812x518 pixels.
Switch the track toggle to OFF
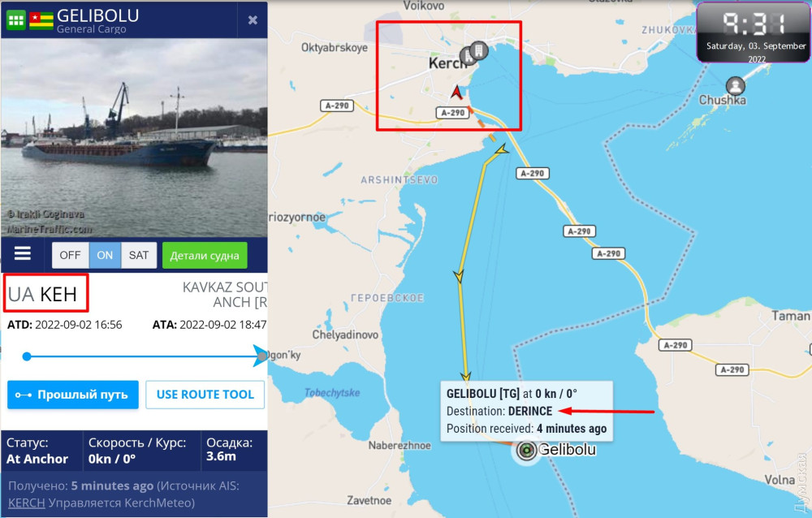click(70, 255)
